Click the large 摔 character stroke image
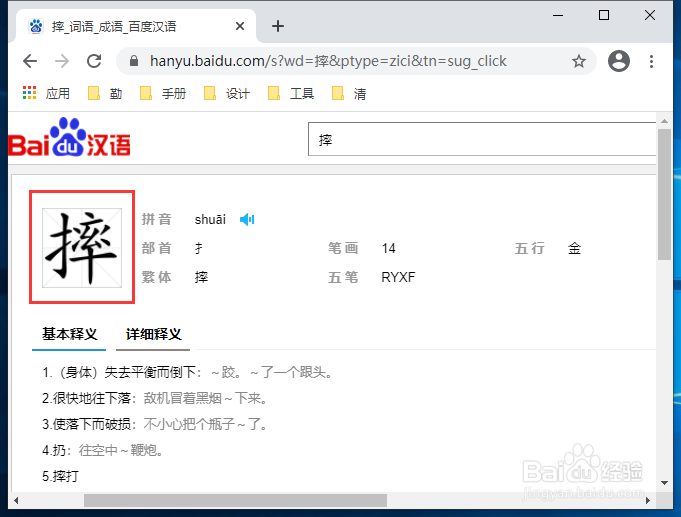The width and height of the screenshot is (681, 517). (x=82, y=247)
